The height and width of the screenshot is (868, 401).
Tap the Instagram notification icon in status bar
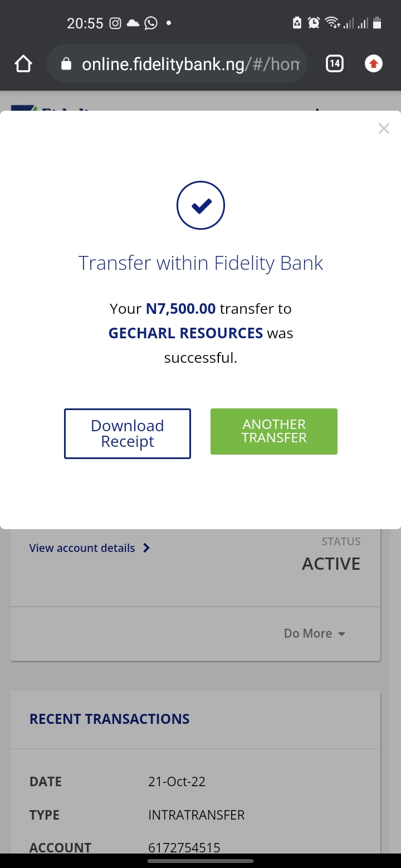point(115,23)
